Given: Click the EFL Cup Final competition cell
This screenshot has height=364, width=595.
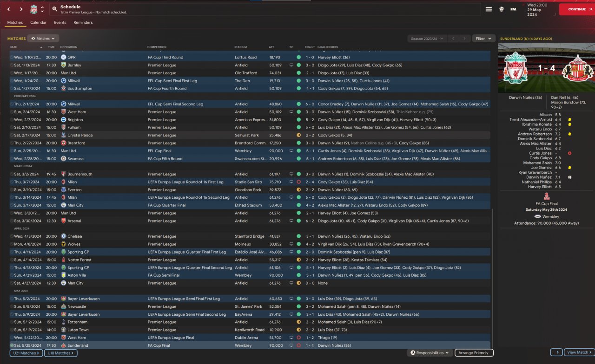Looking at the screenshot, I should click(x=161, y=151).
